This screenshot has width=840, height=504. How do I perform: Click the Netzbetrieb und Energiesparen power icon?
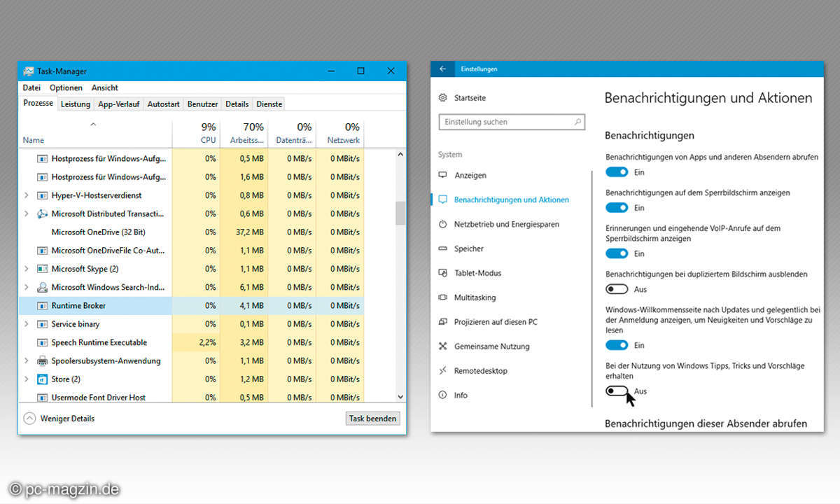pos(442,224)
